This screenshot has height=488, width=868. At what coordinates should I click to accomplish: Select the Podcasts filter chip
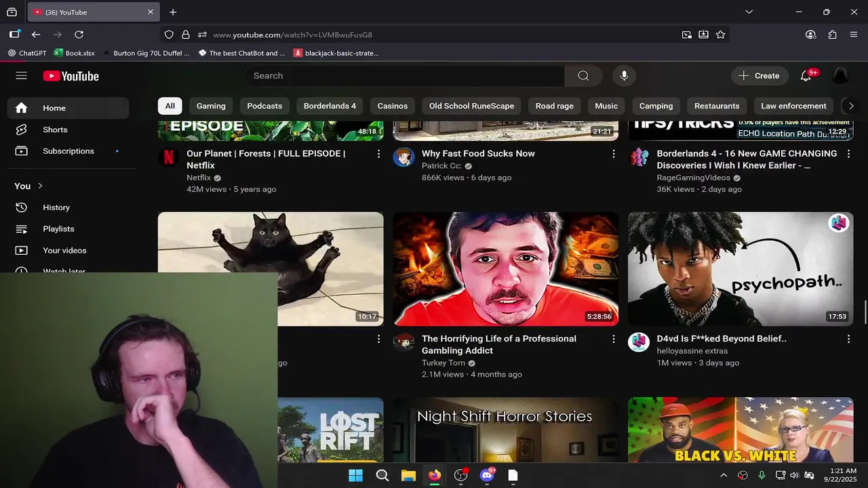click(x=264, y=106)
